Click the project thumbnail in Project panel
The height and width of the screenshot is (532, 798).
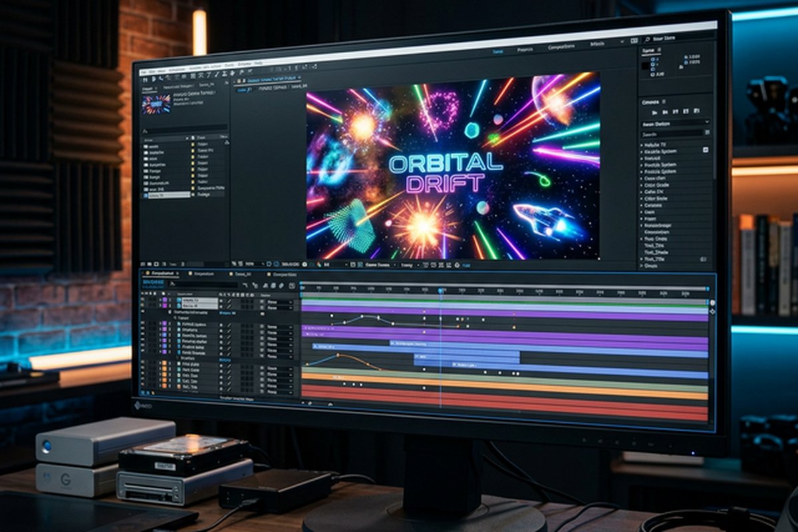pyautogui.click(x=156, y=104)
